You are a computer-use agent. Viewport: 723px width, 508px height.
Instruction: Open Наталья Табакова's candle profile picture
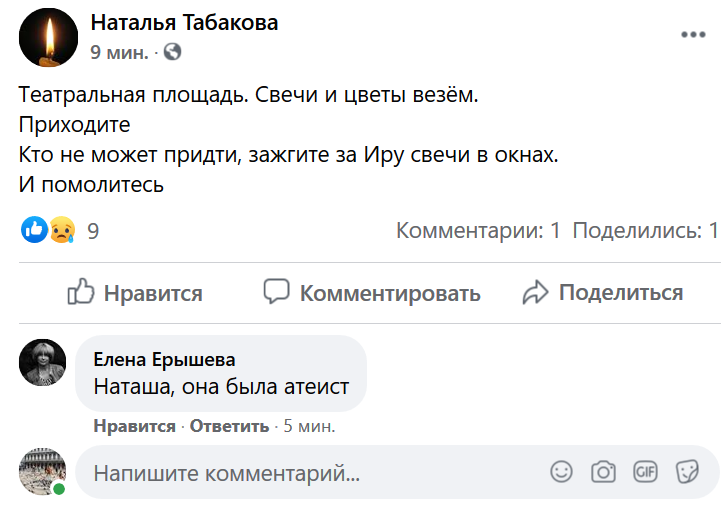tap(43, 39)
